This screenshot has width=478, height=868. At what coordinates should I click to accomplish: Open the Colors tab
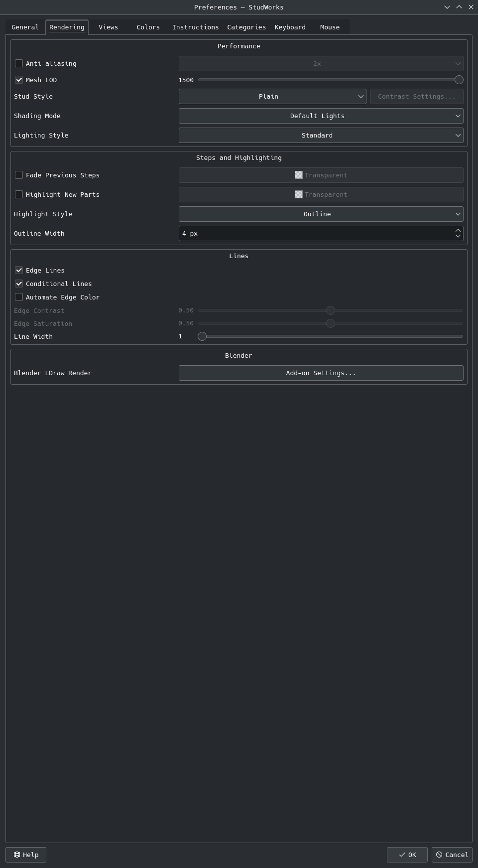[148, 27]
